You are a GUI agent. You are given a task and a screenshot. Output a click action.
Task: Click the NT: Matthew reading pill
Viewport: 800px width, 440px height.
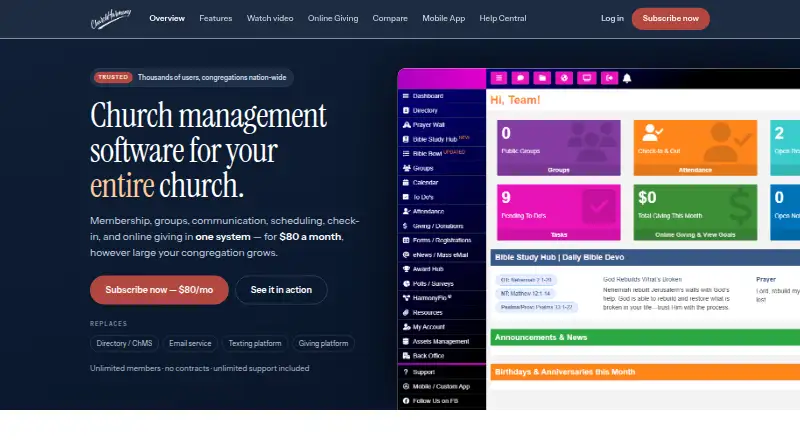[x=525, y=294]
